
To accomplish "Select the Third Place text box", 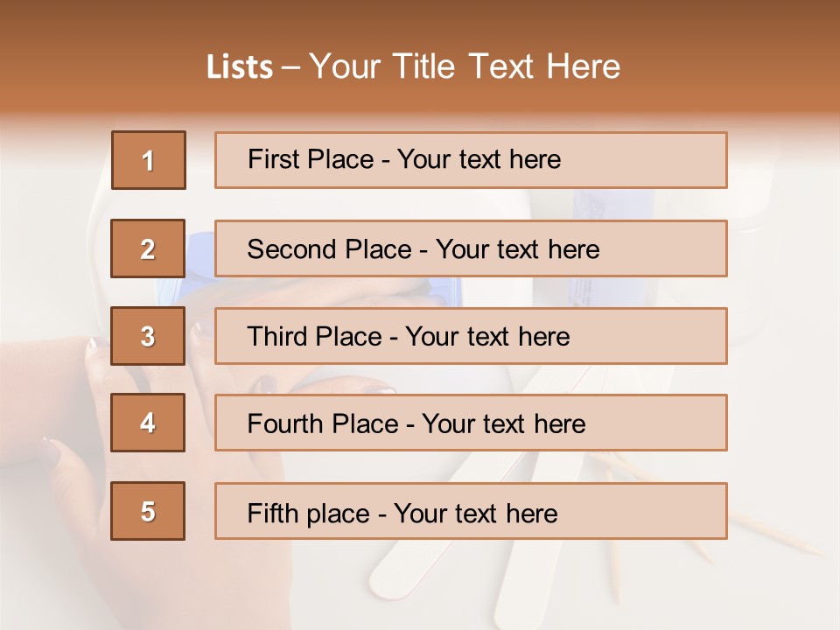I will coord(471,336).
